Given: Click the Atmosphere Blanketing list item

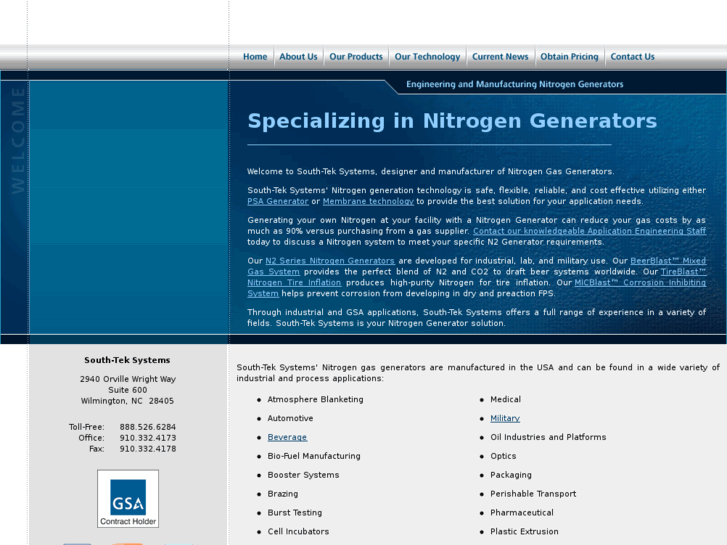Looking at the screenshot, I should pos(315,399).
